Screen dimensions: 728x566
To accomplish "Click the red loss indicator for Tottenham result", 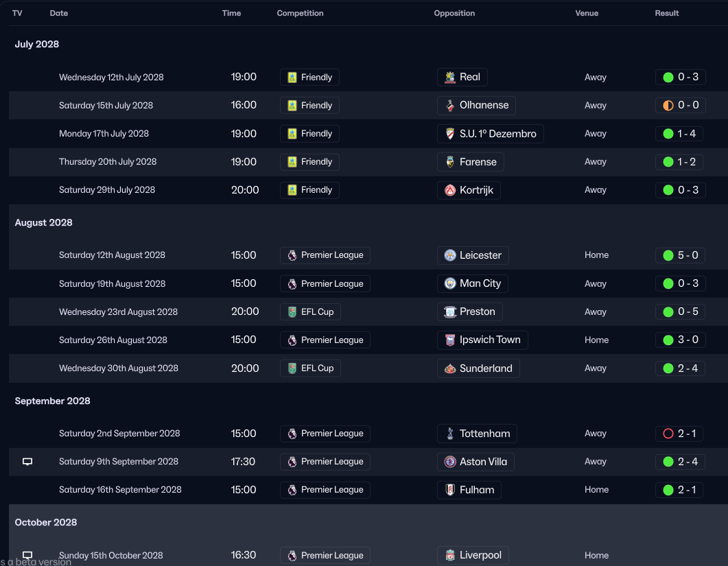I will click(x=668, y=434).
